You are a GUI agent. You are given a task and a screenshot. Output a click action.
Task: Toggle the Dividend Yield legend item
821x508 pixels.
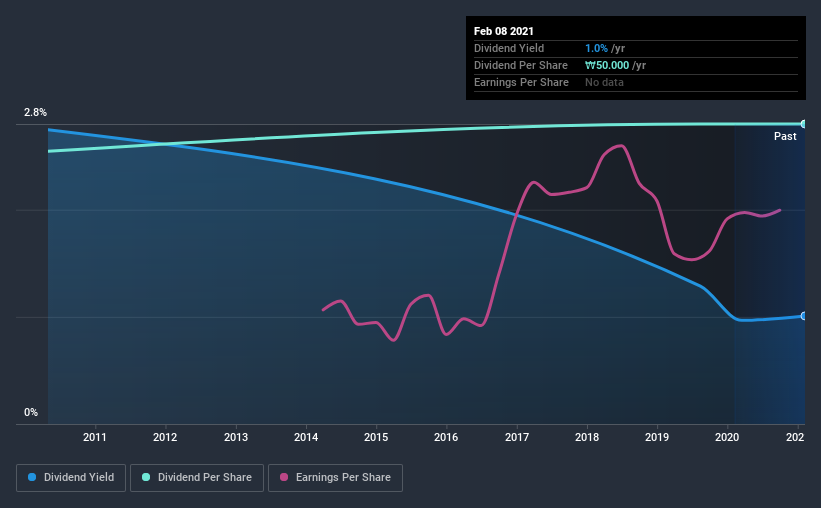click(x=72, y=478)
